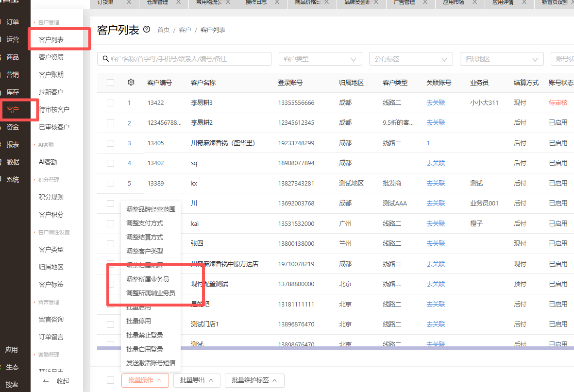Screen dimensions: 574x392
Task: Click the 业务员001 cell
Action: pos(484,203)
